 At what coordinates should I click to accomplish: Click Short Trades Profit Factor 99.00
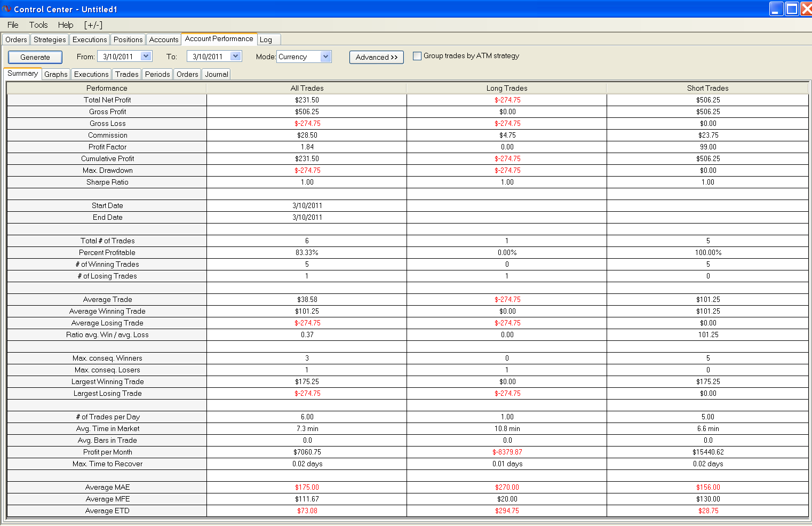pos(708,147)
